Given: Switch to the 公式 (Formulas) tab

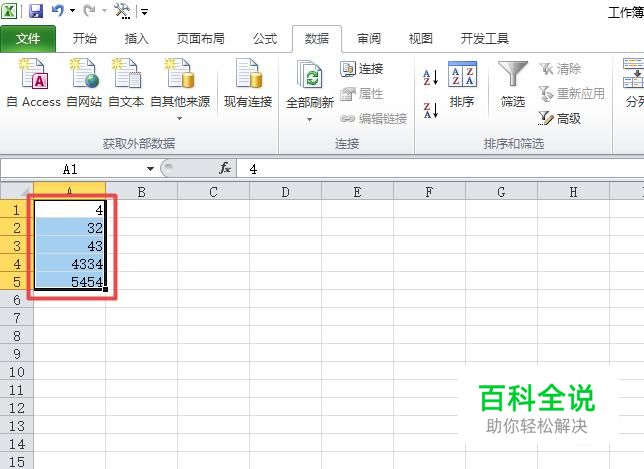Looking at the screenshot, I should coord(265,39).
